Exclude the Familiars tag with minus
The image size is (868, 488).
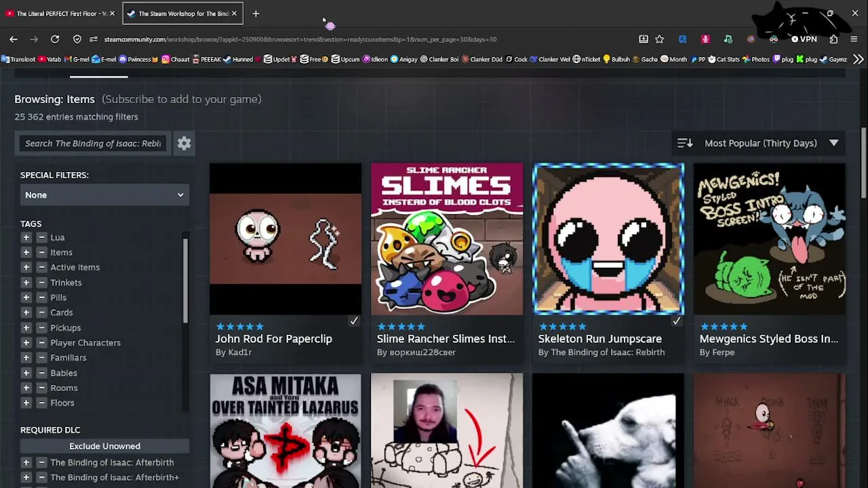41,357
